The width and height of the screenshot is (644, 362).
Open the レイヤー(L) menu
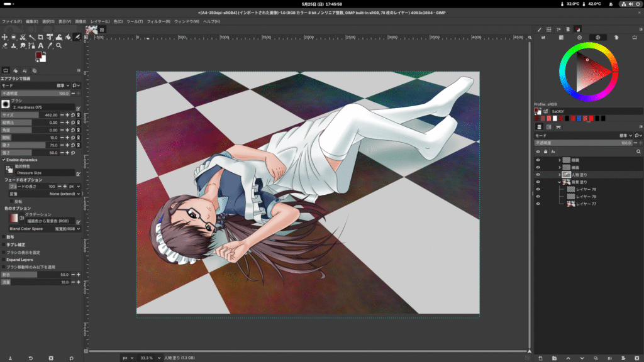(100, 21)
